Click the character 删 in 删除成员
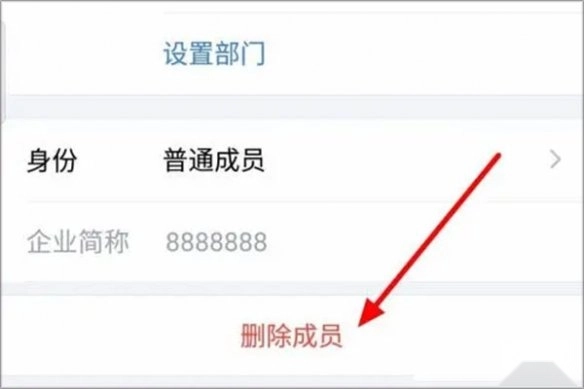The height and width of the screenshot is (389, 584). tap(253, 336)
